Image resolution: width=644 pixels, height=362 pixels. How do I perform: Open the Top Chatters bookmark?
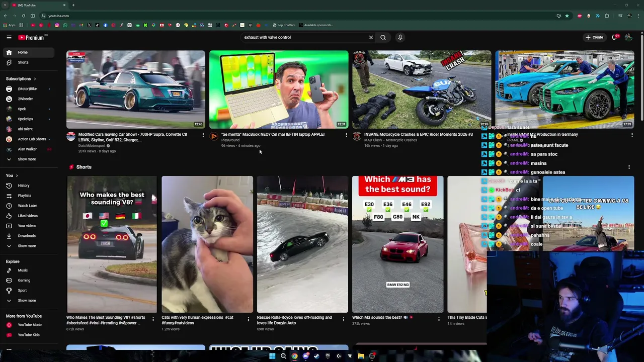[x=284, y=25]
